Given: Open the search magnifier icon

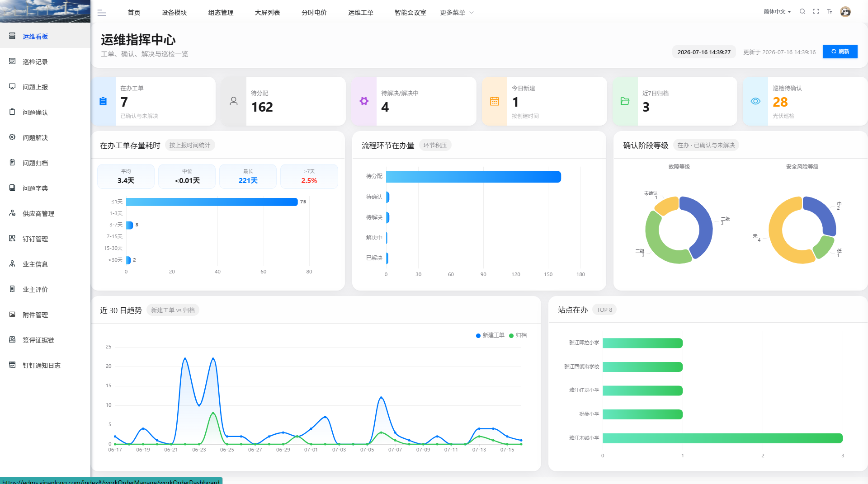Looking at the screenshot, I should pos(802,12).
